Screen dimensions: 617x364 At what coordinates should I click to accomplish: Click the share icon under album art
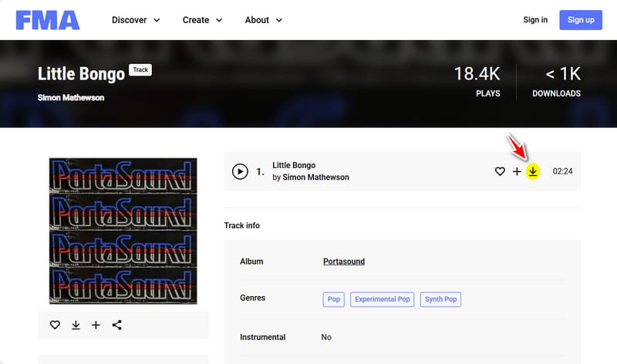click(x=117, y=325)
